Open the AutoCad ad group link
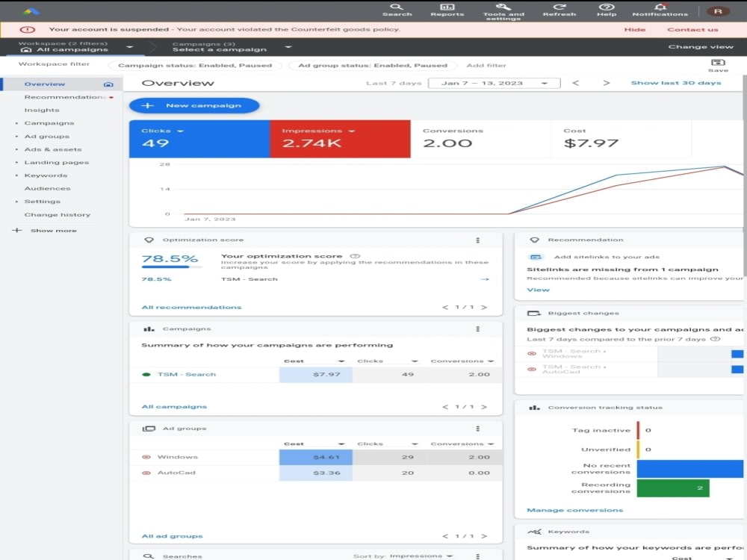The width and height of the screenshot is (747, 560). point(176,473)
